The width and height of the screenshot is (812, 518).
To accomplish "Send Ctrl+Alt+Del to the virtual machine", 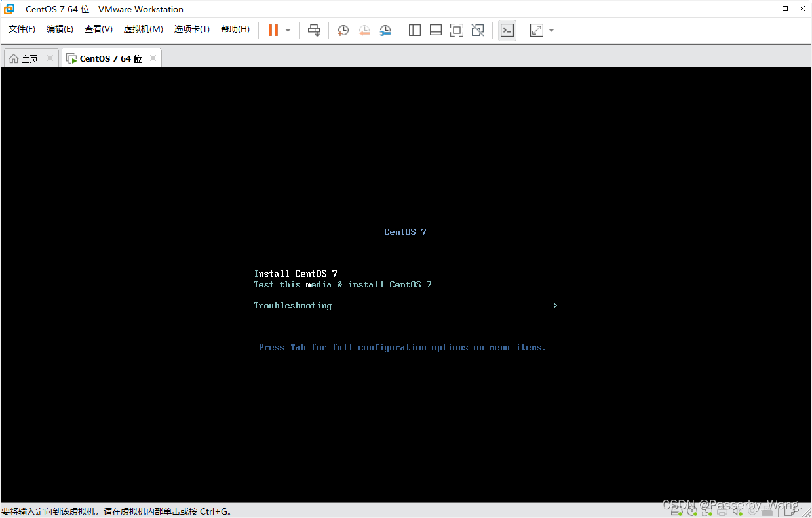I will point(314,30).
